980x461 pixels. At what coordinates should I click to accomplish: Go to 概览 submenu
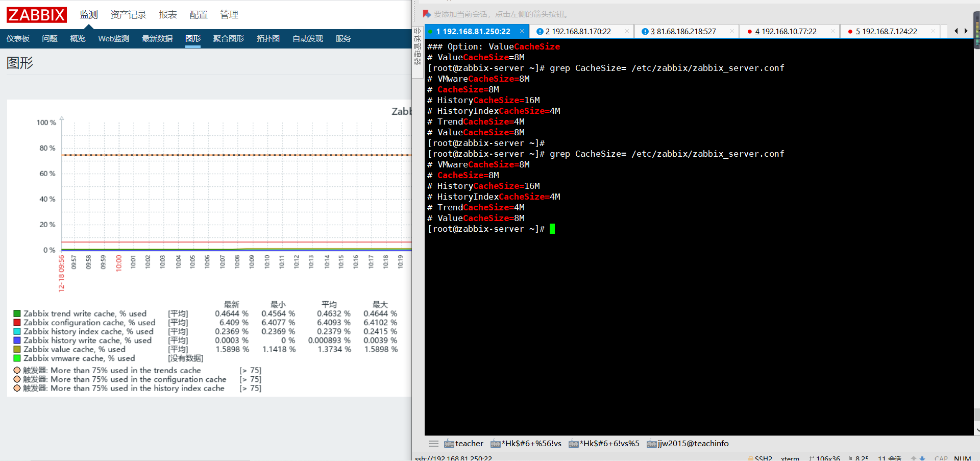click(78, 39)
